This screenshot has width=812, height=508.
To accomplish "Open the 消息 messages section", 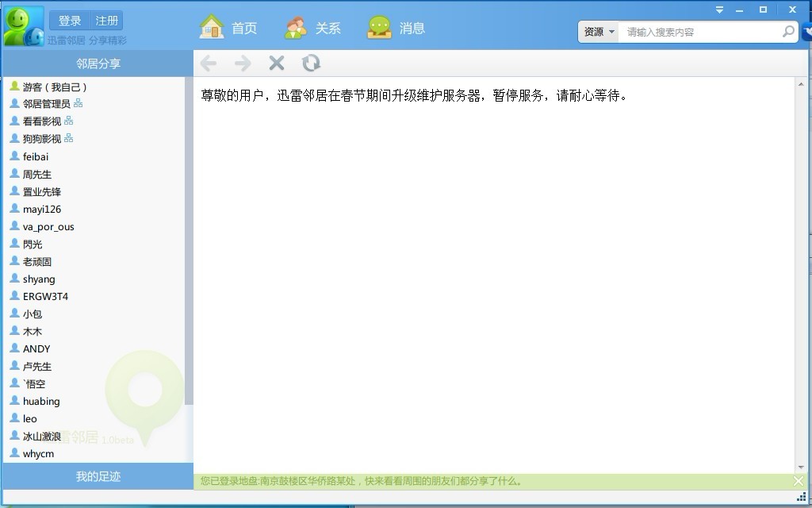I will 396,28.
